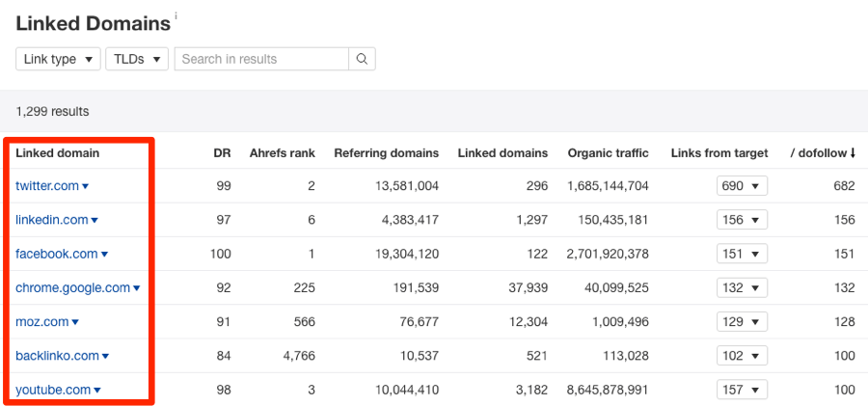Click the DR value 100 for facebook.com
868x406 pixels.
coord(221,254)
